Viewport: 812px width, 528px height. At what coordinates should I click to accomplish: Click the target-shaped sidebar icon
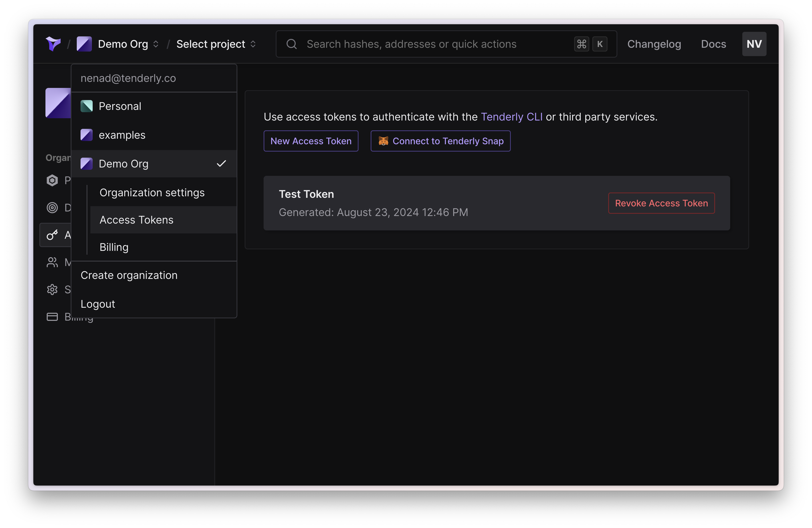coord(52,207)
